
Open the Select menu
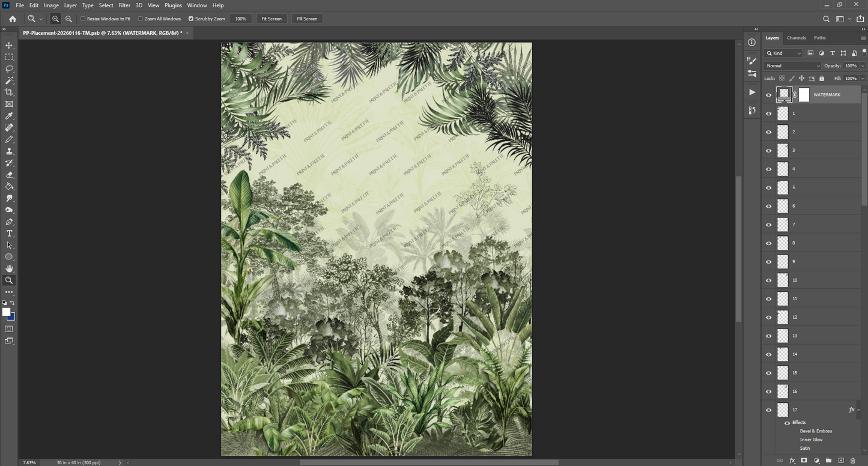(x=106, y=5)
